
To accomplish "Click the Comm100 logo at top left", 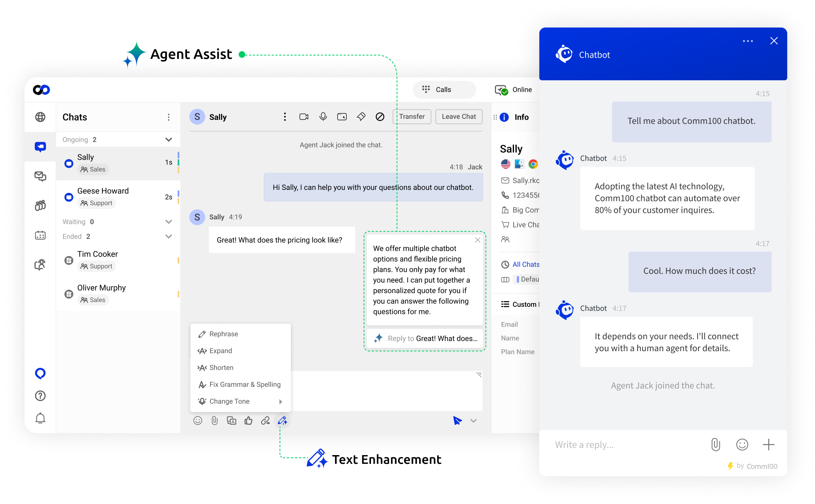I will (x=41, y=90).
